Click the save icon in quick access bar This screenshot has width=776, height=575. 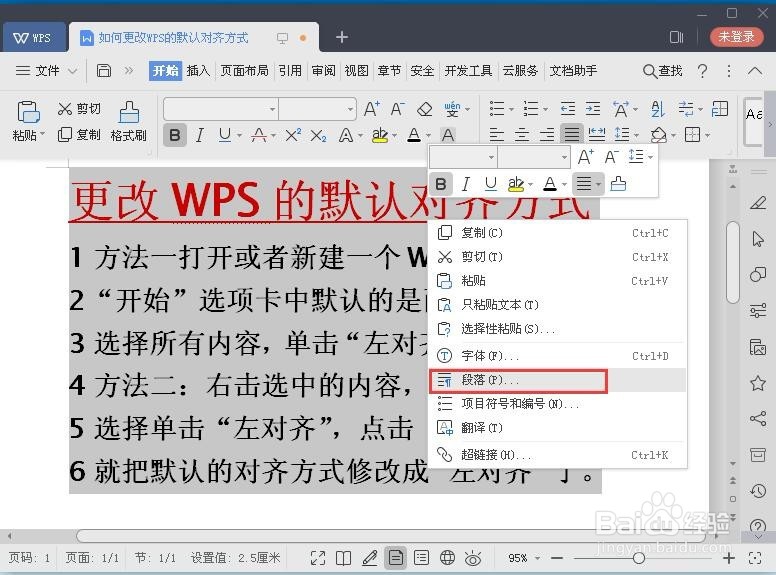pyautogui.click(x=103, y=71)
